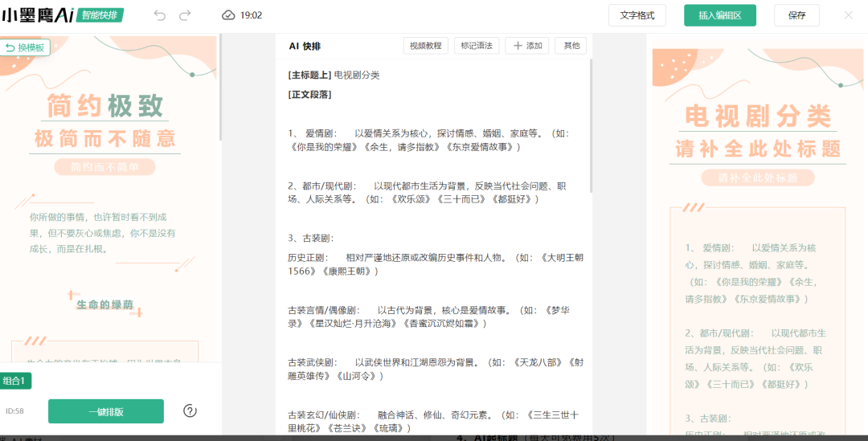The height and width of the screenshot is (441, 868).
Task: Click the help question mark icon
Action: pos(190,411)
